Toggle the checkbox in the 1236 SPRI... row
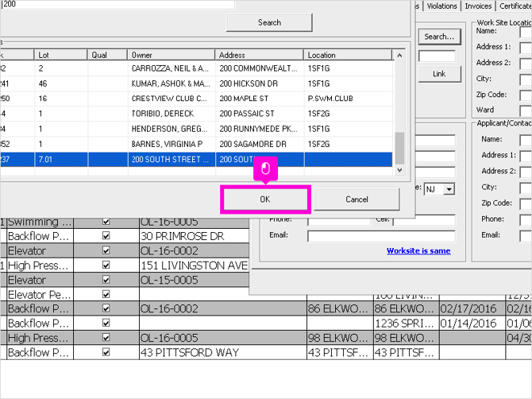 pyautogui.click(x=106, y=323)
